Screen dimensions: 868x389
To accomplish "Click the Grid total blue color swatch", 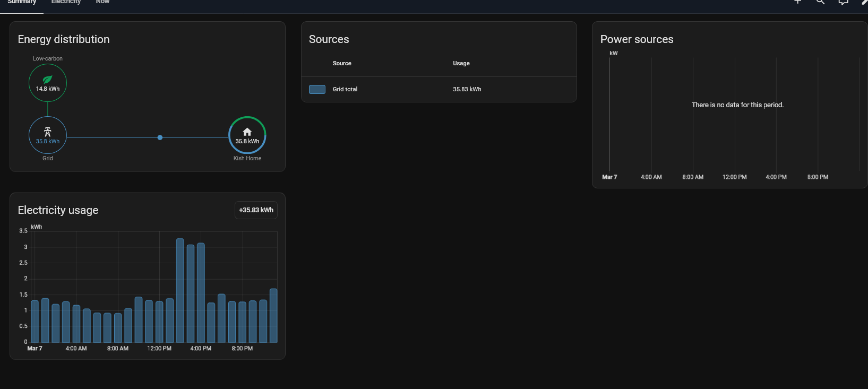I will (x=317, y=89).
